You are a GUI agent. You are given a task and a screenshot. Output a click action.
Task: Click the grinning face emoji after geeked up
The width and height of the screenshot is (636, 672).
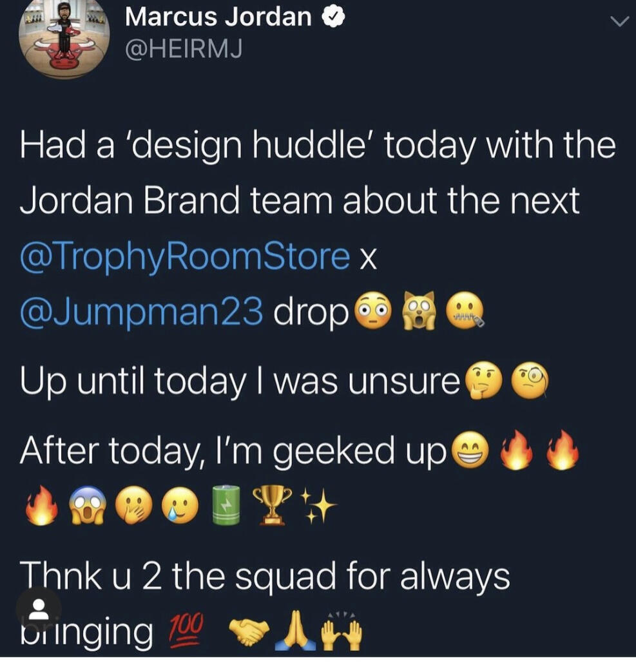[x=470, y=450]
